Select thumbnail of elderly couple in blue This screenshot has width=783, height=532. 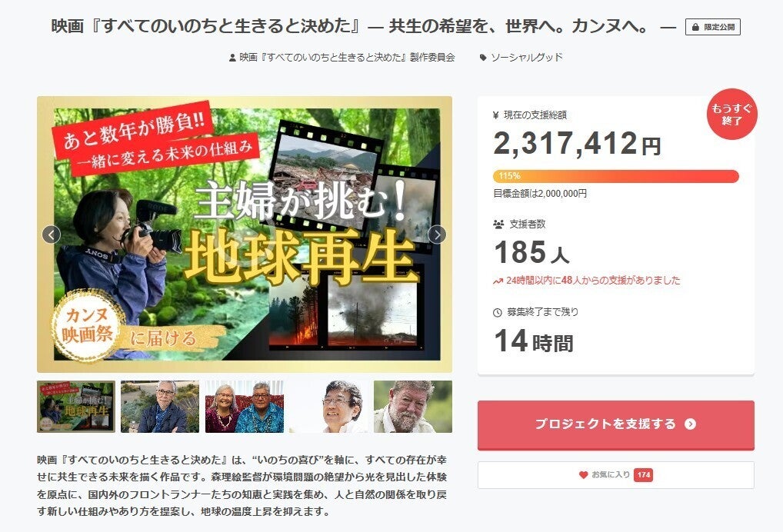244,407
